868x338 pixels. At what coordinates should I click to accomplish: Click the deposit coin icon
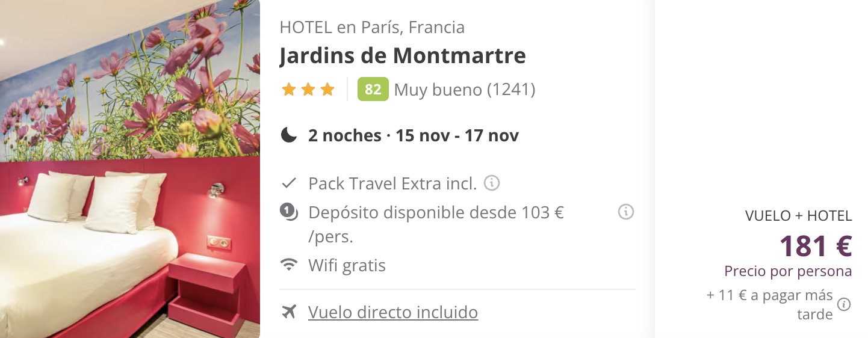click(x=289, y=212)
